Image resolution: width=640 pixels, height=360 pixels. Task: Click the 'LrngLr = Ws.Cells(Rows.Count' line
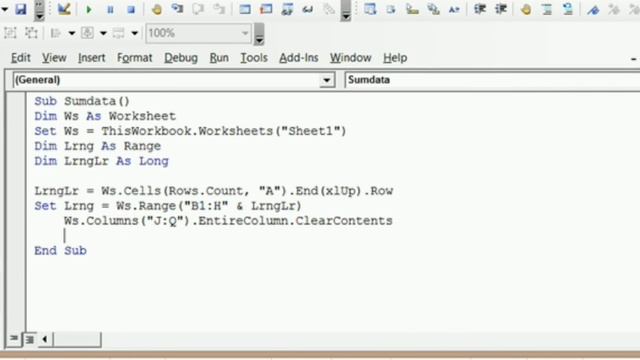pyautogui.click(x=213, y=191)
